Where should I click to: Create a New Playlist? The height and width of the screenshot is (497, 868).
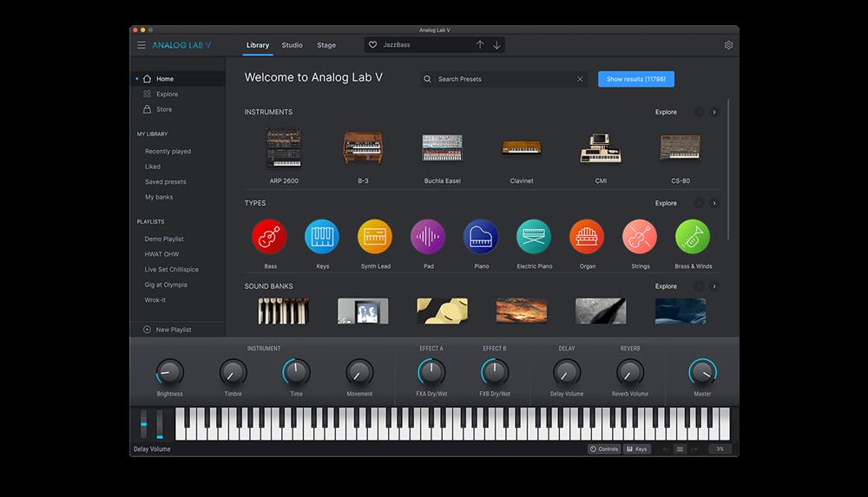coord(168,330)
